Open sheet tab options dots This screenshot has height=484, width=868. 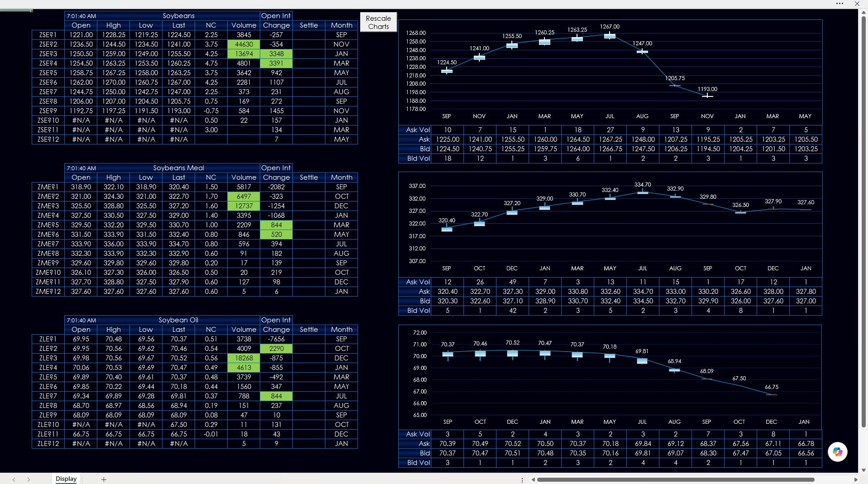[522, 479]
